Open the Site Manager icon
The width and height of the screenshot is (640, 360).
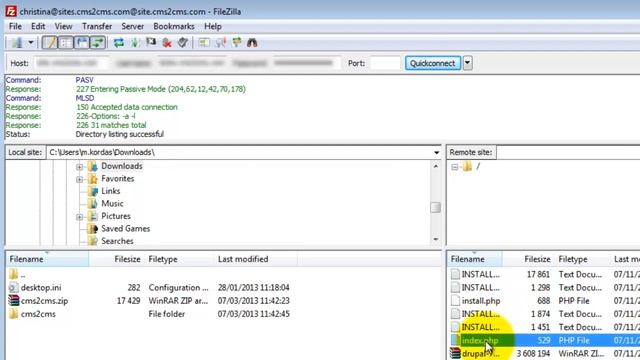point(17,42)
